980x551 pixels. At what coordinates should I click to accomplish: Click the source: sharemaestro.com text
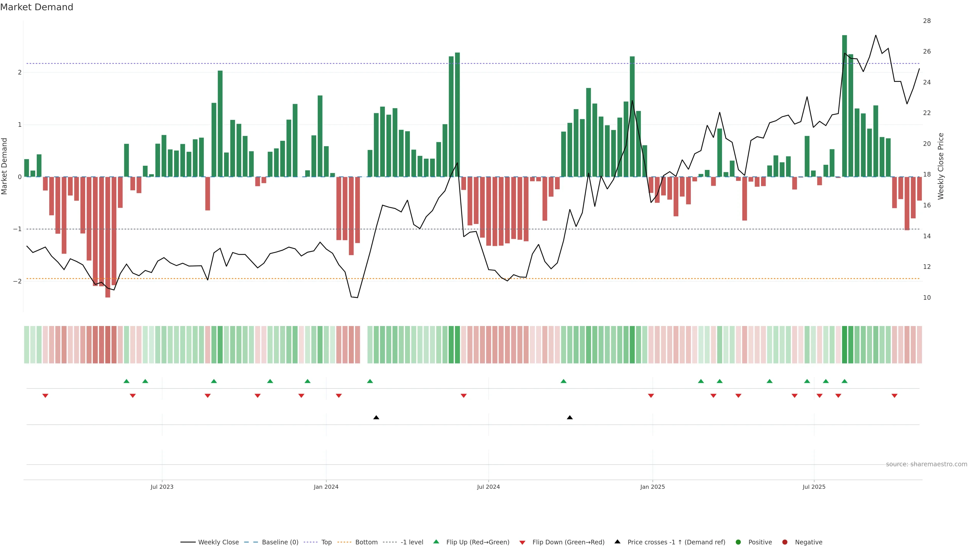coord(926,464)
